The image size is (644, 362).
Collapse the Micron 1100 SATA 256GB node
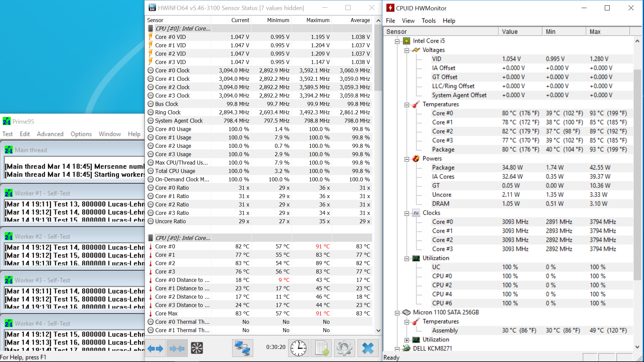[x=397, y=313]
